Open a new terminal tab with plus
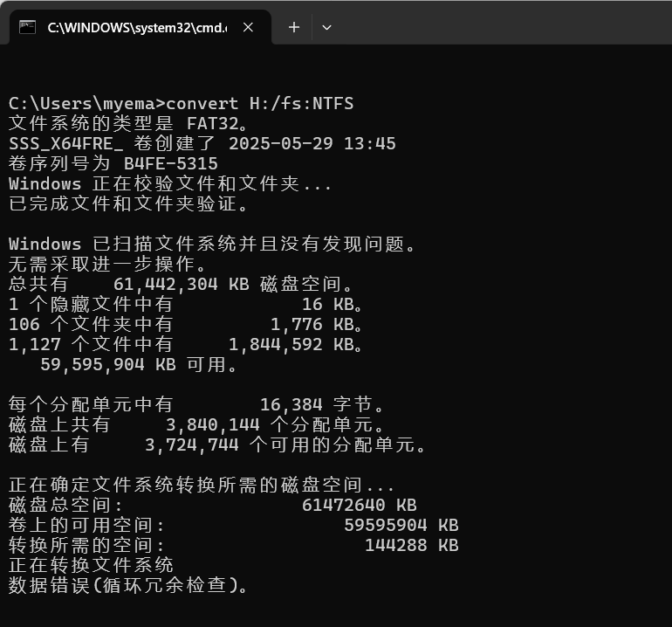The height and width of the screenshot is (627, 672). point(294,27)
